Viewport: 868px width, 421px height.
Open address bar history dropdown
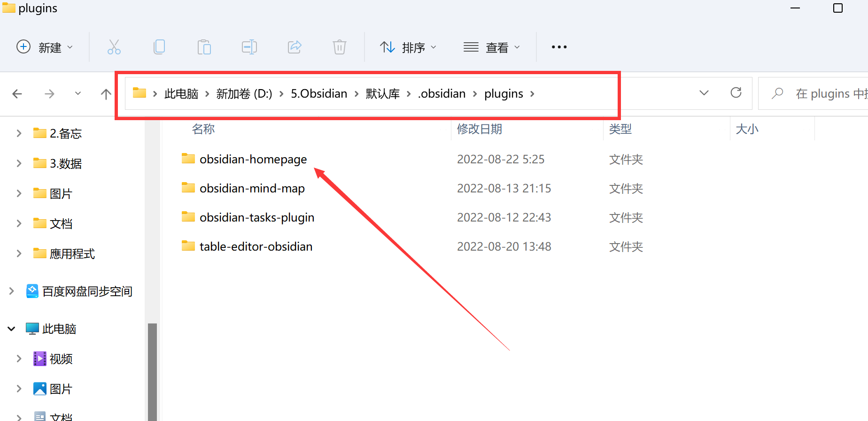coord(704,93)
